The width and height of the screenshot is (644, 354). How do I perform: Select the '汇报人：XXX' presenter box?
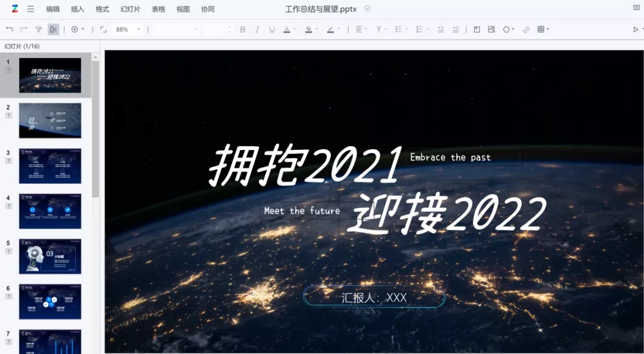point(374,297)
